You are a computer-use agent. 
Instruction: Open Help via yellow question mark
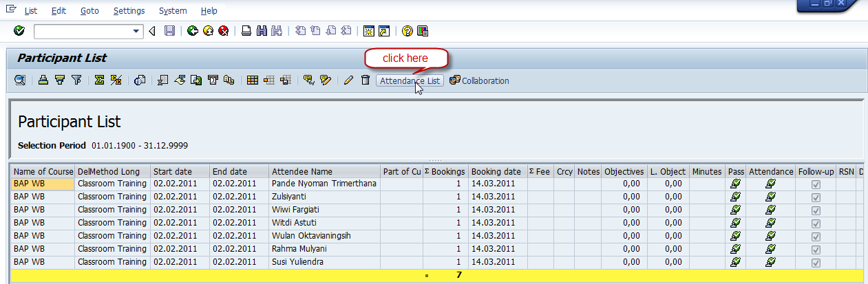[x=407, y=31]
